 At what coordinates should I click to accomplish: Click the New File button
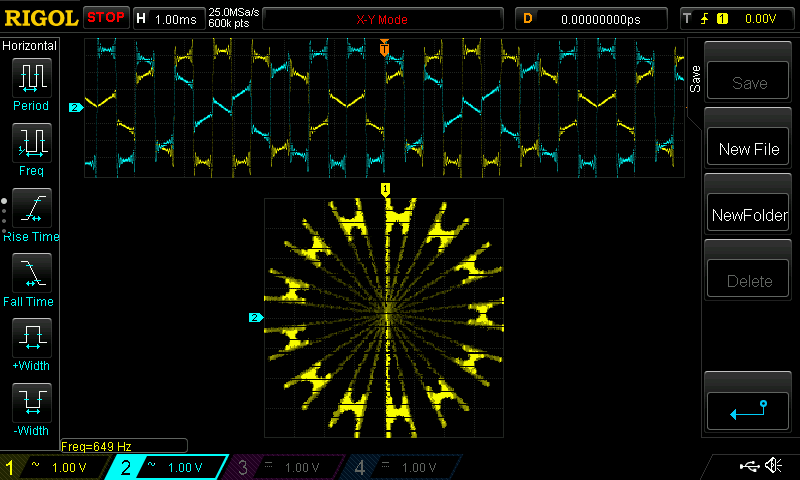click(x=749, y=149)
